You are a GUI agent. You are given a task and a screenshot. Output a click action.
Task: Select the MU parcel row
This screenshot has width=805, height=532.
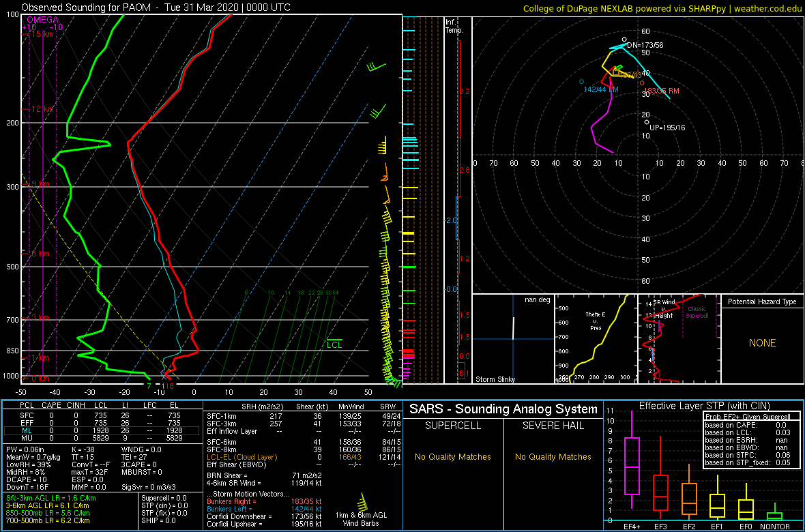pos(102,439)
